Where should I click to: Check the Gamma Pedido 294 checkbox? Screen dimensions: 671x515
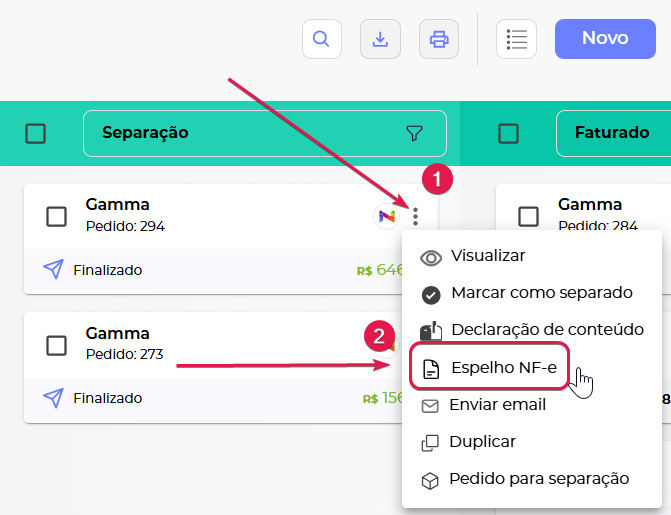(x=57, y=216)
